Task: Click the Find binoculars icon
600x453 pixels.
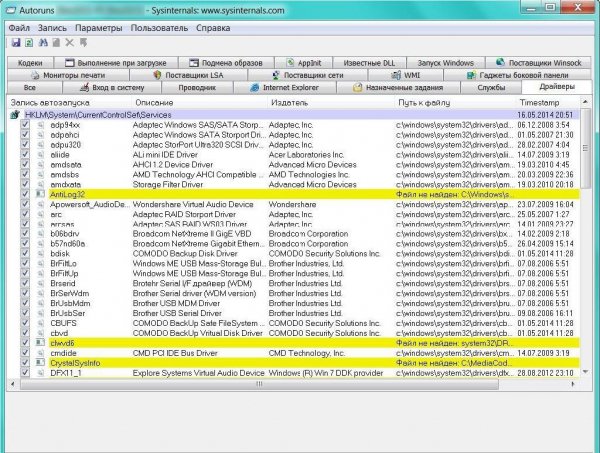Action: 43,42
